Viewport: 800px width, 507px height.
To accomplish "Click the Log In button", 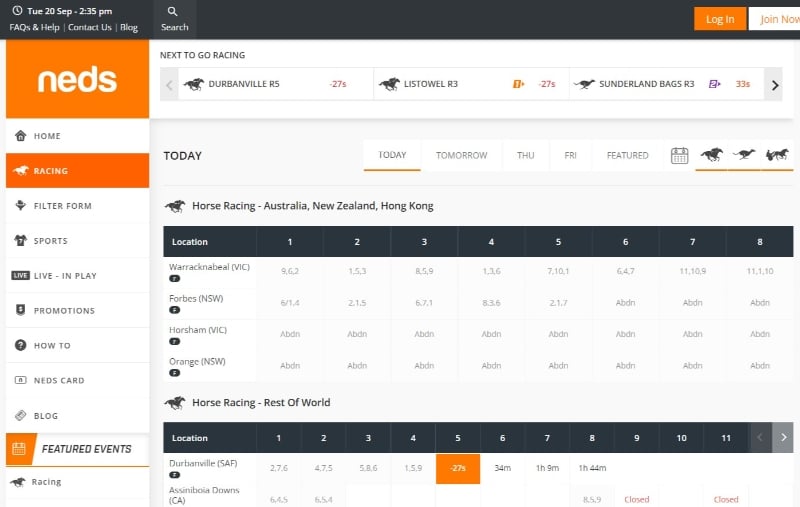I will (720, 19).
